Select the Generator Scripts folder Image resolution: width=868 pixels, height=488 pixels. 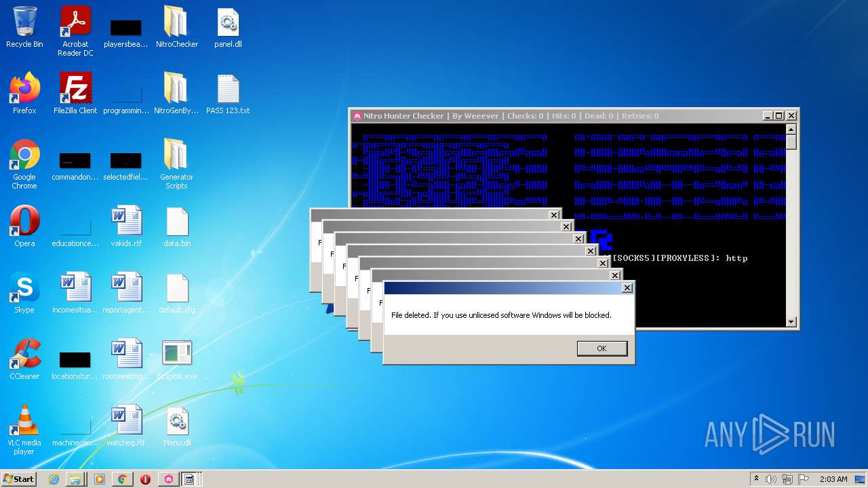(176, 165)
